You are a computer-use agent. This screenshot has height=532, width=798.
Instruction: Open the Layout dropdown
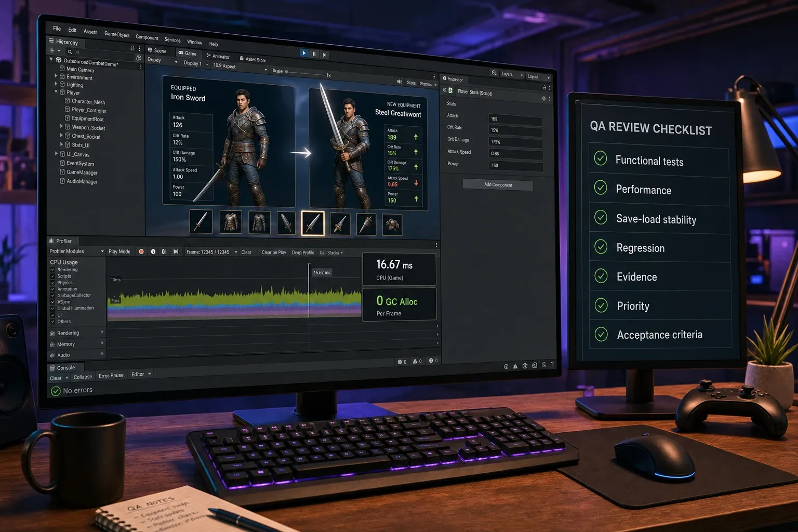(538, 76)
